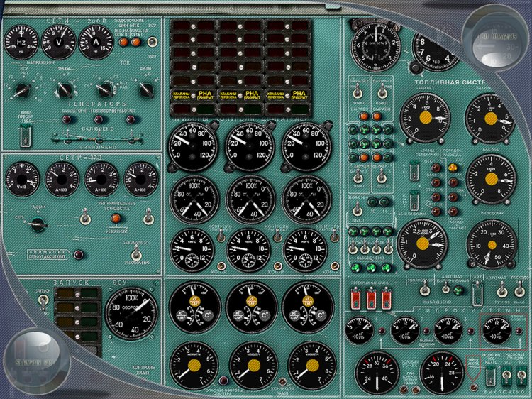Push the white РАП round button
532x399 pixels.
(153, 42)
